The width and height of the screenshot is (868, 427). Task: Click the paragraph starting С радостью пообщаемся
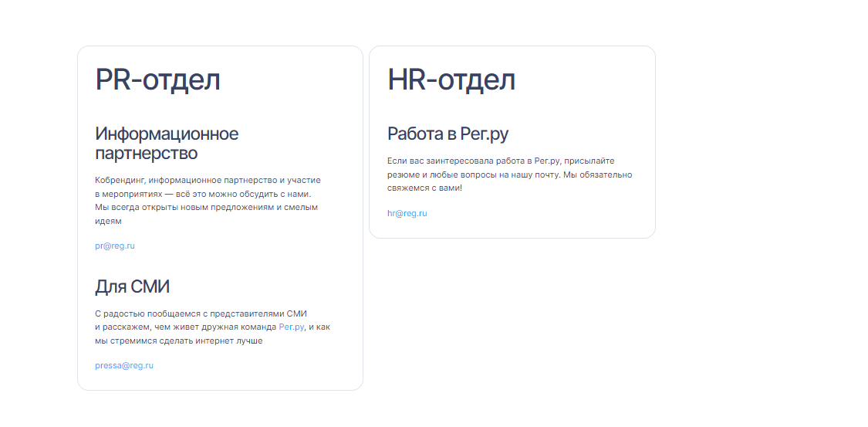tap(213, 327)
